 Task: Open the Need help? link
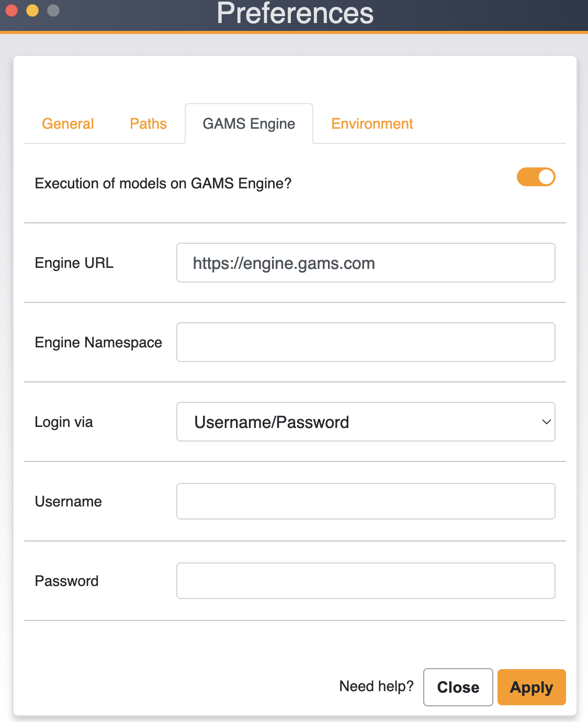point(376,686)
